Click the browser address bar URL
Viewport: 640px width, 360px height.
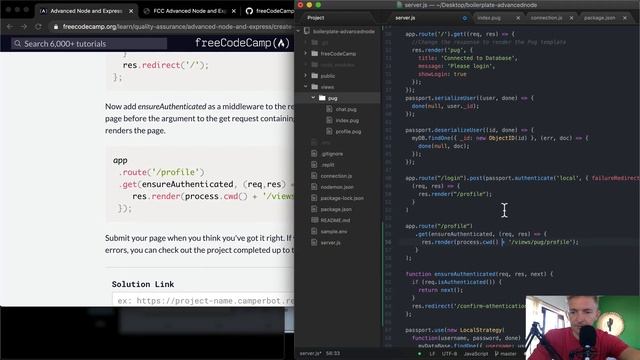pyautogui.click(x=178, y=27)
